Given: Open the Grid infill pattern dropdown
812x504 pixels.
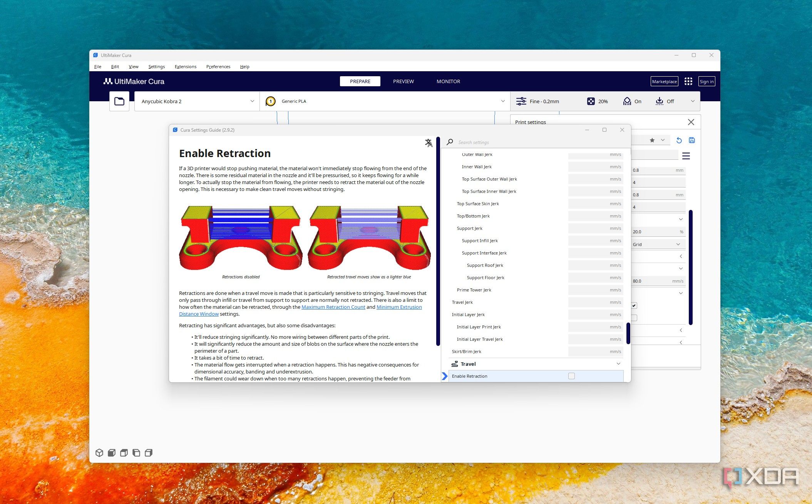Looking at the screenshot, I should (657, 244).
